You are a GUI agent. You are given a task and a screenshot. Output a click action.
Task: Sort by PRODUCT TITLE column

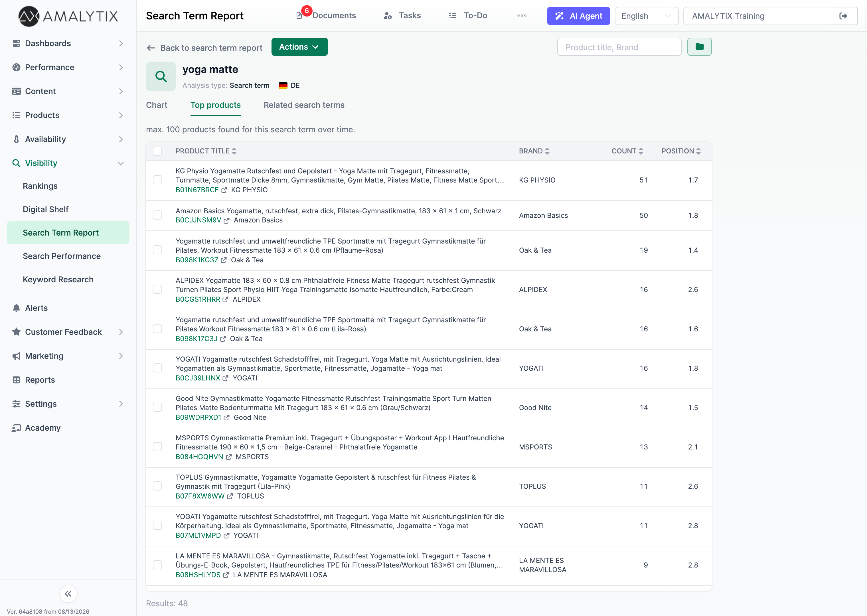206,151
